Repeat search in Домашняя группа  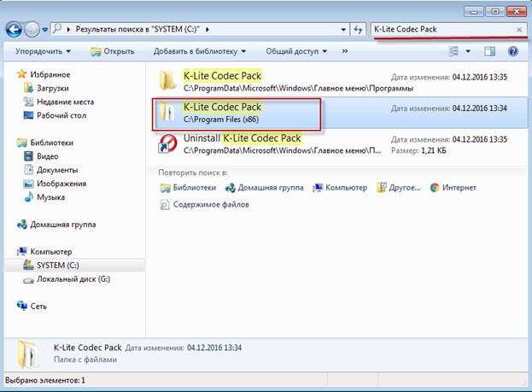265,188
